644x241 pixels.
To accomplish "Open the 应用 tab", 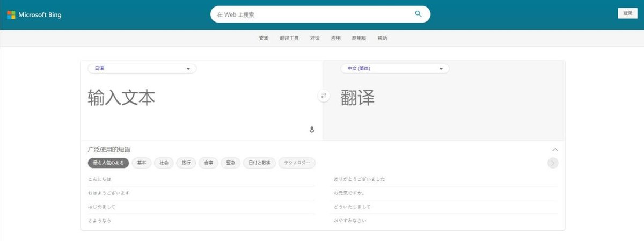I will coord(336,39).
